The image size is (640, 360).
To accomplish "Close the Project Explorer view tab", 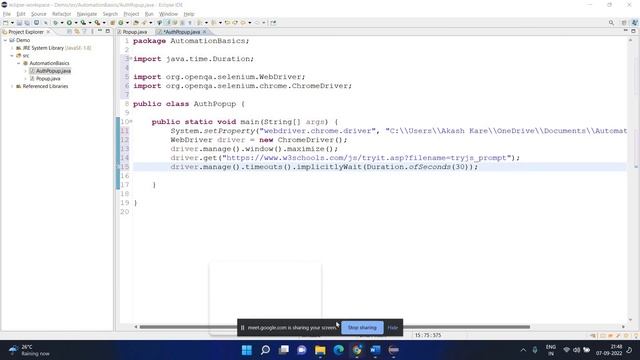I will [48, 31].
